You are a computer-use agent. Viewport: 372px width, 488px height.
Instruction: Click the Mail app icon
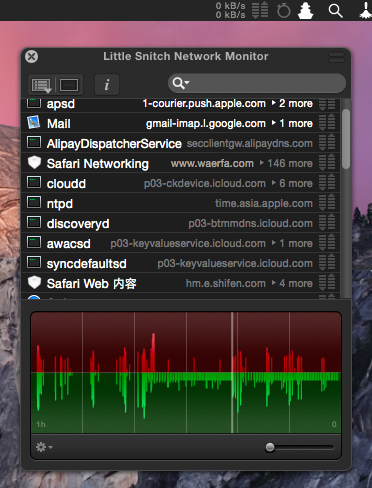pos(34,123)
